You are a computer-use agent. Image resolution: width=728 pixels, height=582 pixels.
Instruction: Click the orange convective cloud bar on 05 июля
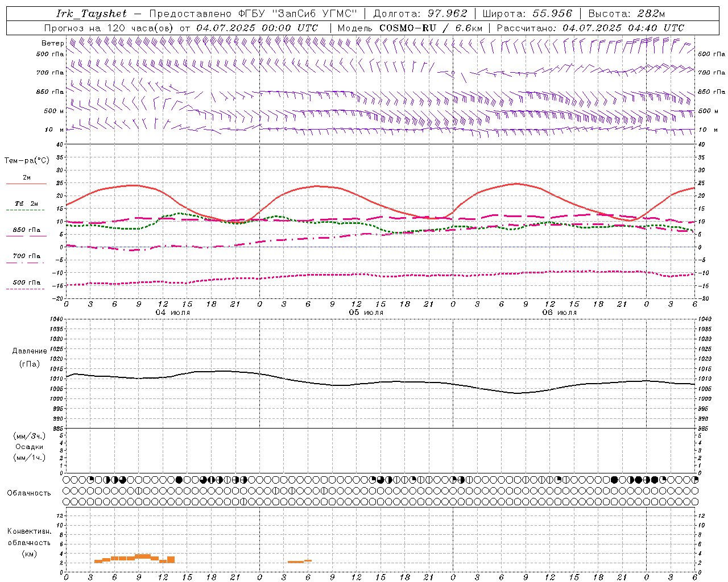pyautogui.click(x=300, y=562)
